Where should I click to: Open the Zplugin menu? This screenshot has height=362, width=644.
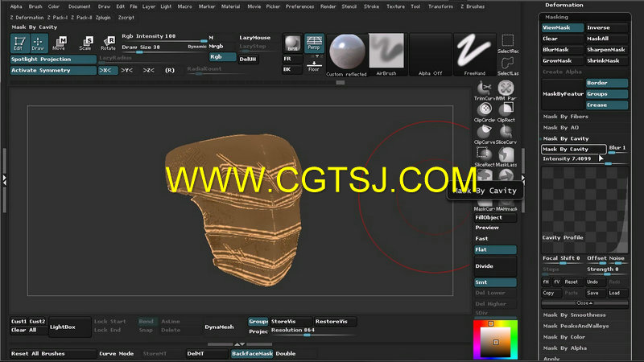(103, 18)
